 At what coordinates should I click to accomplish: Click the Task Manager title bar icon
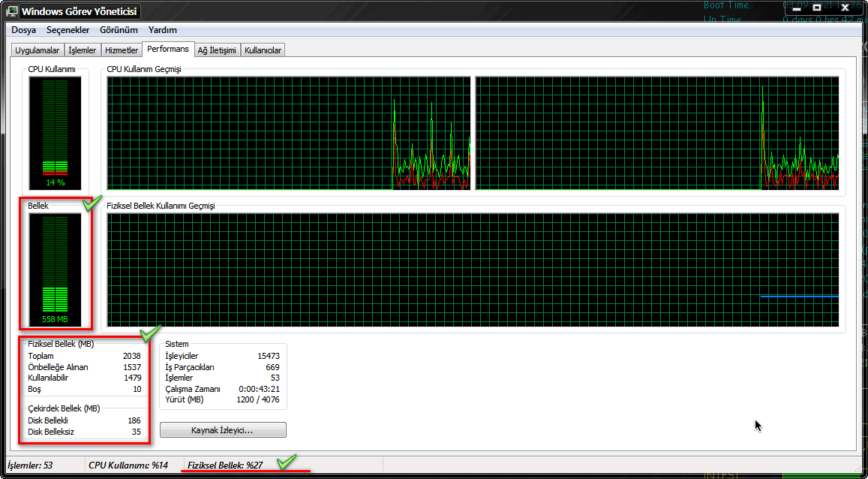coord(13,11)
